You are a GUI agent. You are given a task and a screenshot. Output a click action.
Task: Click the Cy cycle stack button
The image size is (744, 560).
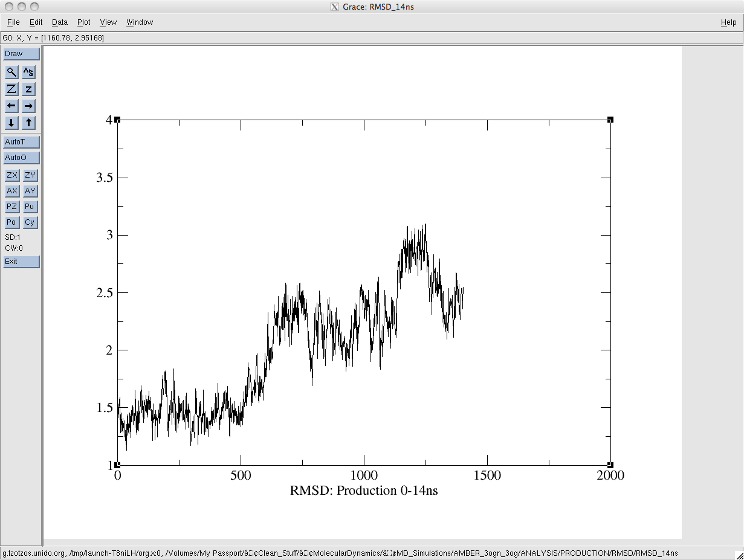[30, 222]
